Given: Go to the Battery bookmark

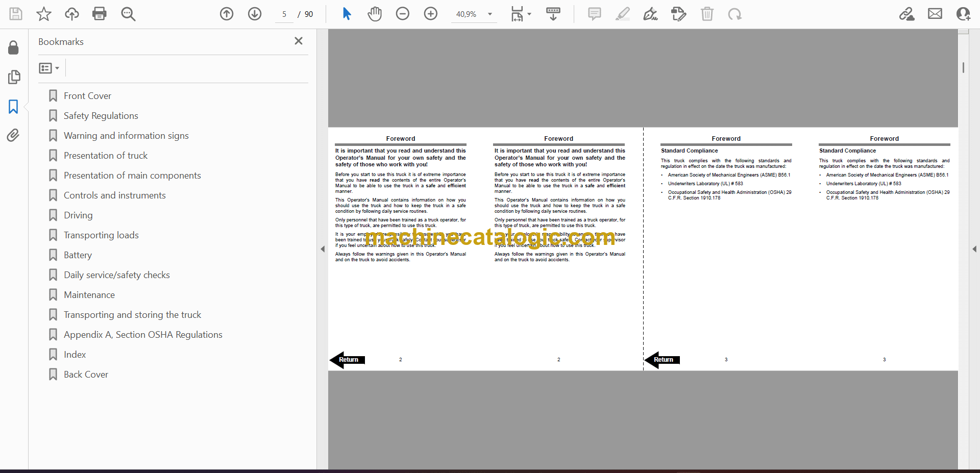Looking at the screenshot, I should coord(78,255).
